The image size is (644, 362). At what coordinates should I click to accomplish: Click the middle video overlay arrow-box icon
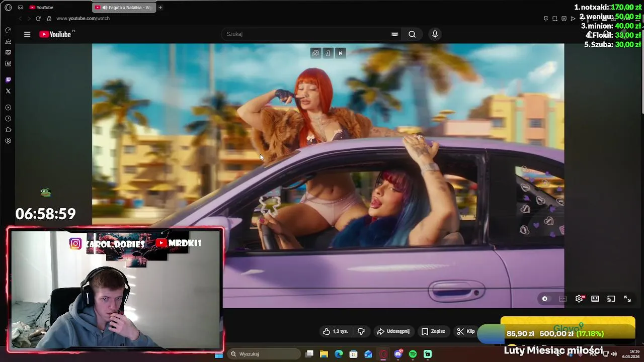click(328, 53)
